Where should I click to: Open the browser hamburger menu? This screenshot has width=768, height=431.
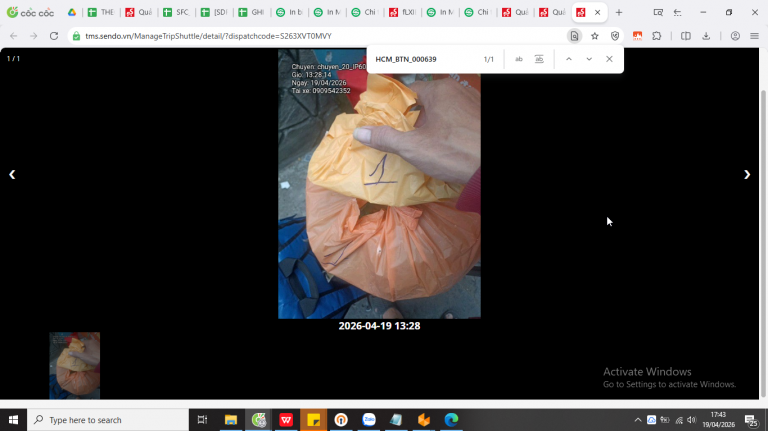tap(754, 36)
